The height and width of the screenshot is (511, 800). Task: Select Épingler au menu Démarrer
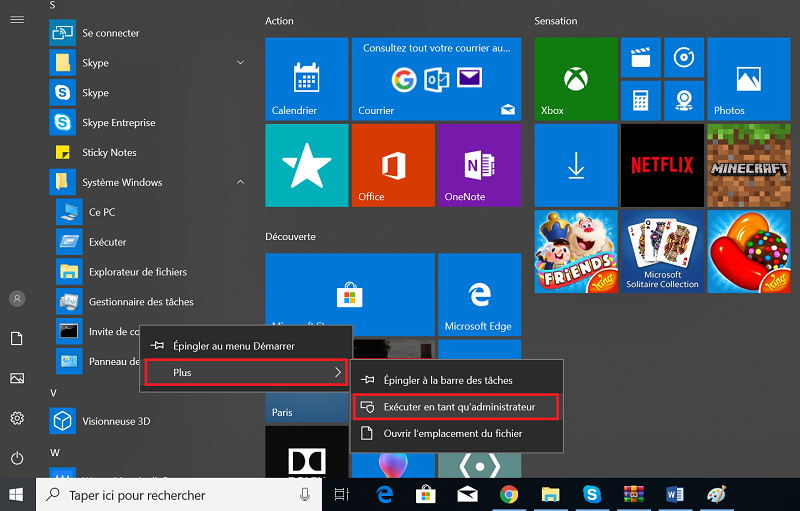246,346
